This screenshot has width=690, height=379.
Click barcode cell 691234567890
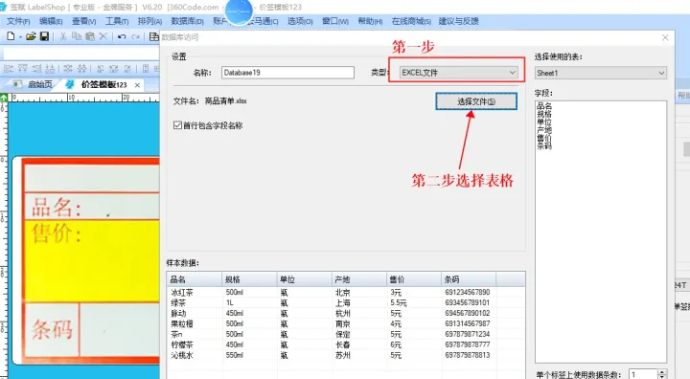[467, 292]
